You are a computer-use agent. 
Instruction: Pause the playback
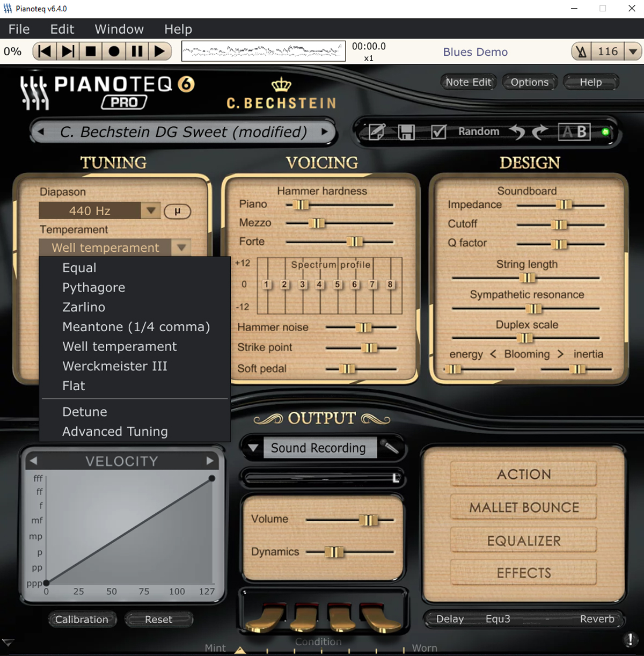tap(137, 52)
